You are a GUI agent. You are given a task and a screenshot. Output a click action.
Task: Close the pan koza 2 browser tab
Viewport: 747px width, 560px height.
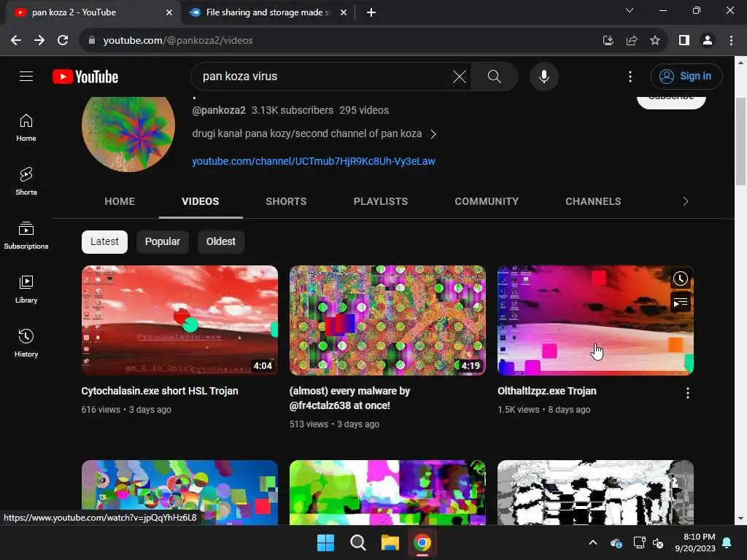pyautogui.click(x=169, y=13)
